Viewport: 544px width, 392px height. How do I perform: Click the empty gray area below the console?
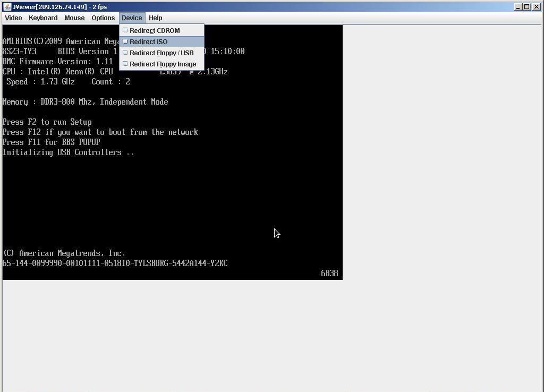coord(266,335)
